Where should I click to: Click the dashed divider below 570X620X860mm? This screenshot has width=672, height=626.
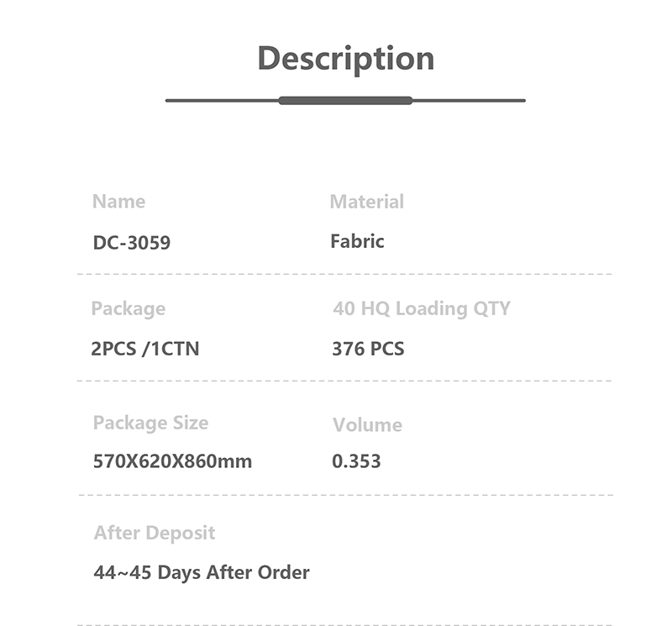(344, 495)
